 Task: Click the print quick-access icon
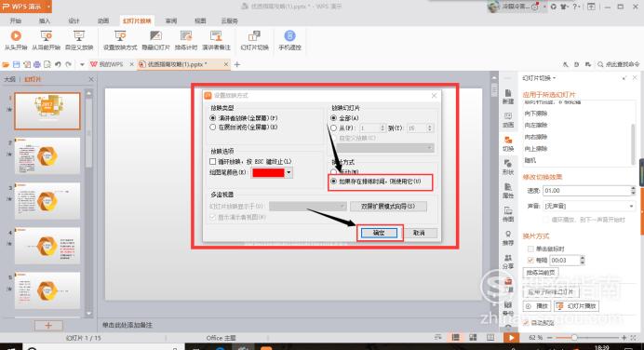(x=37, y=64)
